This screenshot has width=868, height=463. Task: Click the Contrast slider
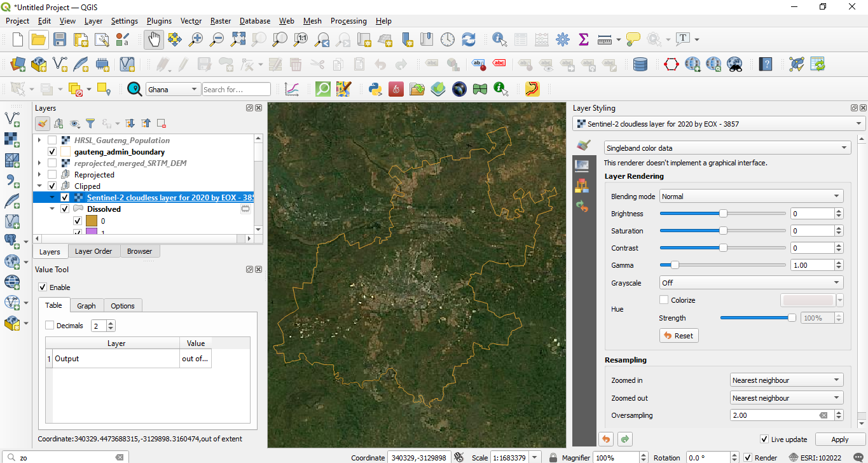click(723, 248)
